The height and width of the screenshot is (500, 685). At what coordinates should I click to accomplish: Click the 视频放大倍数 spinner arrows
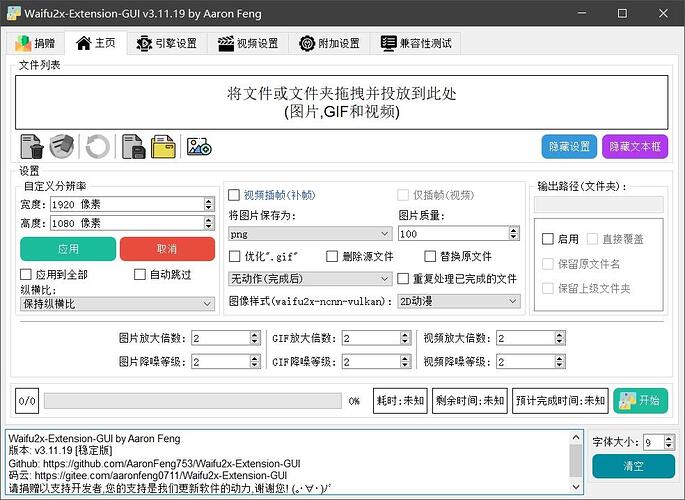[x=560, y=338]
